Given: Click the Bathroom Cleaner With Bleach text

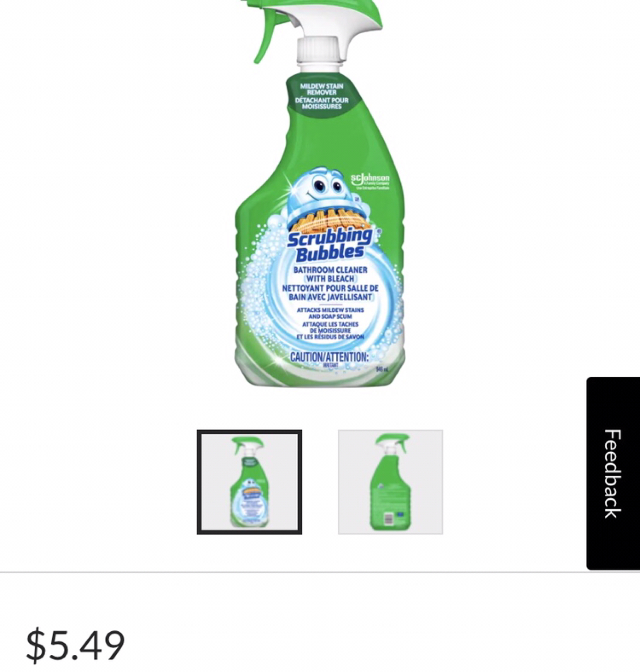Looking at the screenshot, I should (x=330, y=274).
